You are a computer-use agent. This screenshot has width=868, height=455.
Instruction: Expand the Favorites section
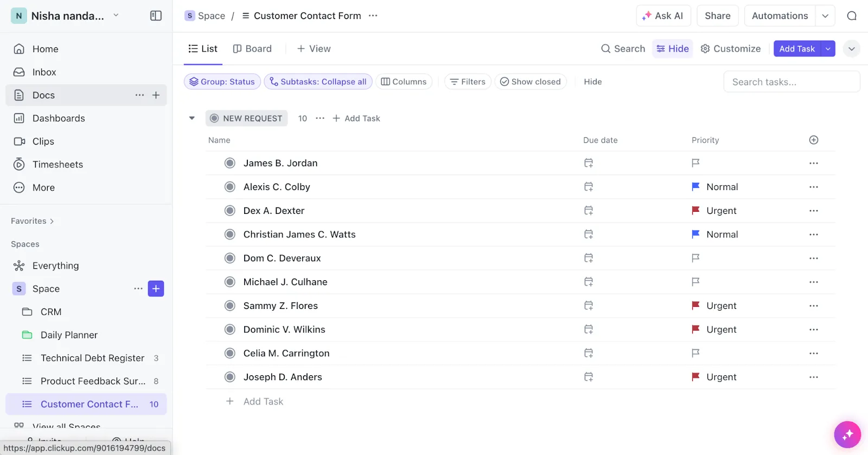(x=33, y=221)
